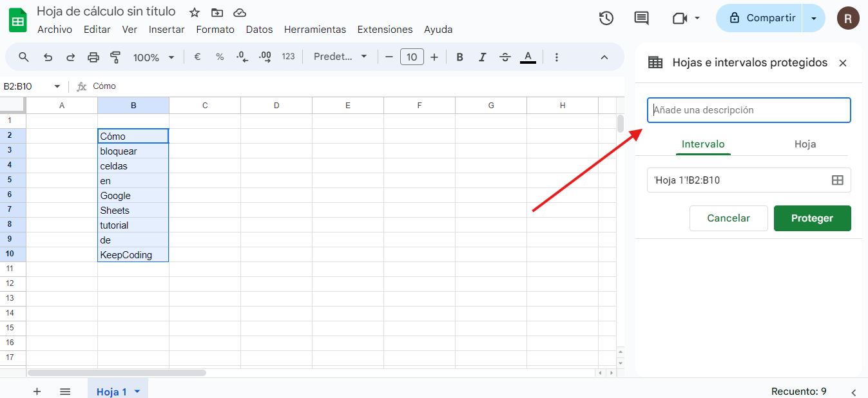
Task: Toggle strikethrough formatting
Action: 505,57
